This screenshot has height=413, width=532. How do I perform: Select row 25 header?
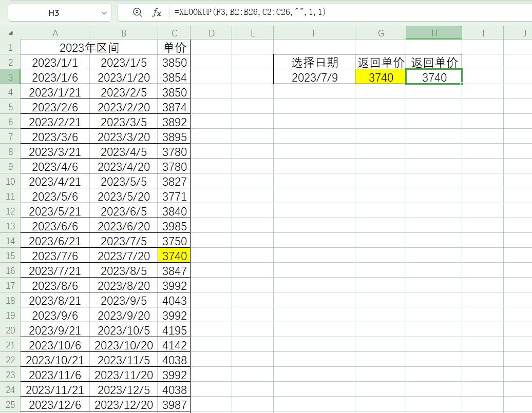coord(10,404)
